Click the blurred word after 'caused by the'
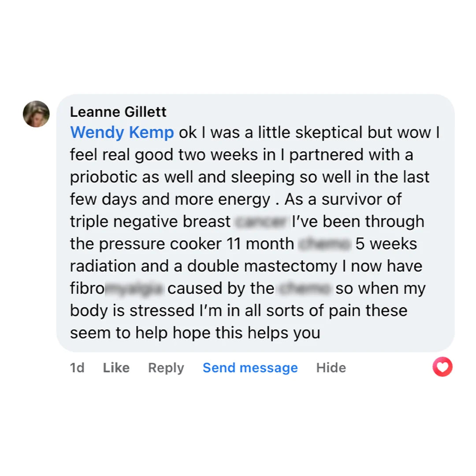 305,289
